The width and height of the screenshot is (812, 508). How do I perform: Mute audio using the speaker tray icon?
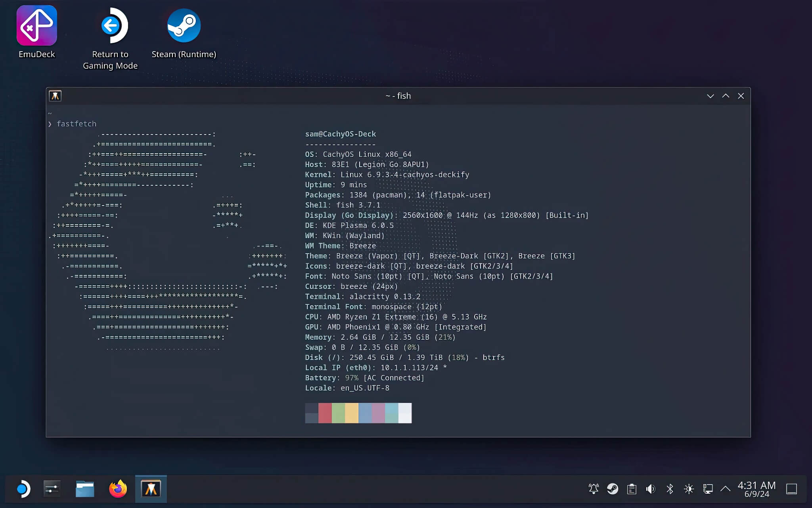coord(651,489)
